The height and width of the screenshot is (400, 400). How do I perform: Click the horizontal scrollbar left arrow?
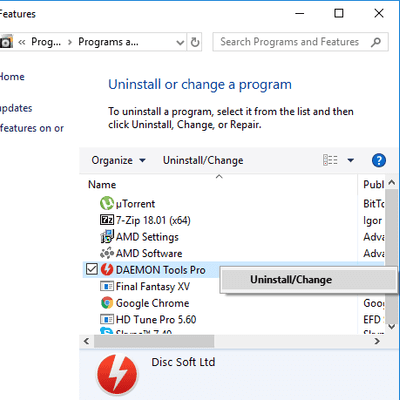tap(87, 341)
